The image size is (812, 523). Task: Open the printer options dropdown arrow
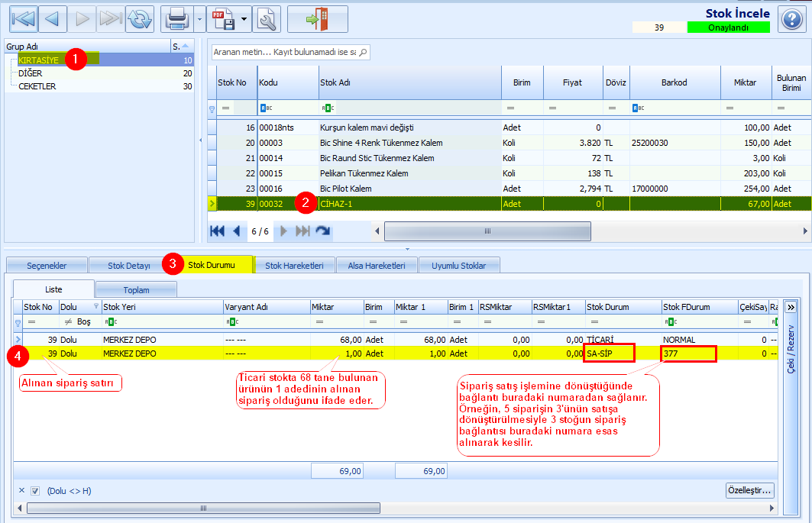coord(199,19)
